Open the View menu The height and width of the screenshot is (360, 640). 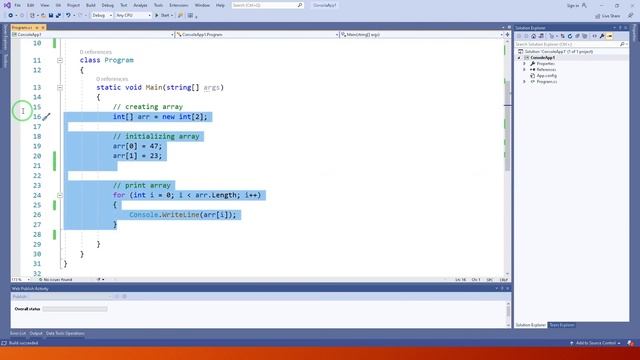pos(45,5)
